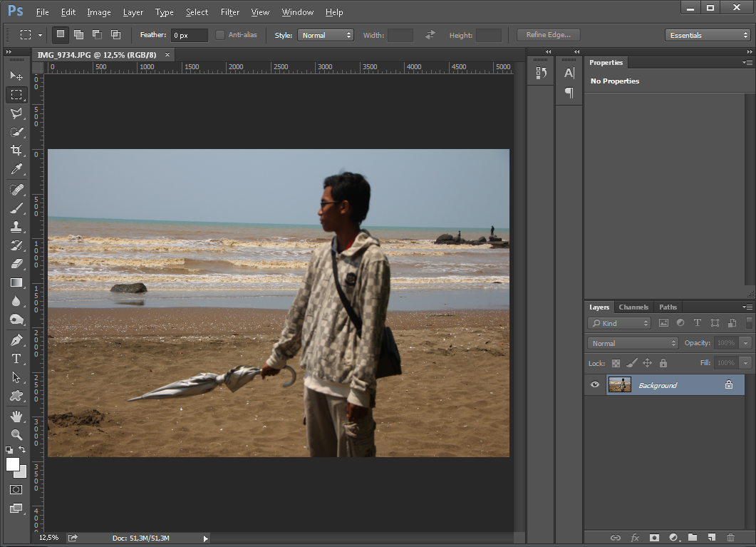Click the Refine Edge button
Image resolution: width=756 pixels, height=547 pixels.
tap(548, 35)
